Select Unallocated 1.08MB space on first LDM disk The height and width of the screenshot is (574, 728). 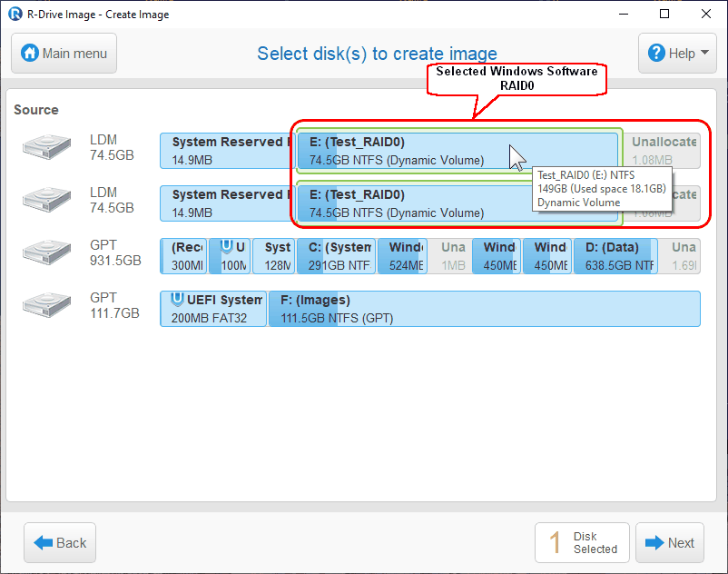[x=663, y=151]
